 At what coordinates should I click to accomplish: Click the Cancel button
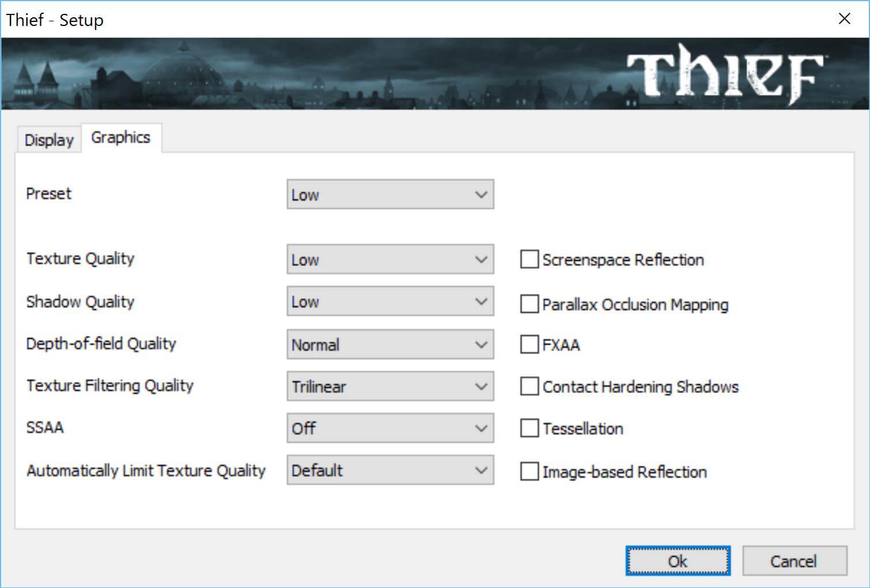coord(794,561)
